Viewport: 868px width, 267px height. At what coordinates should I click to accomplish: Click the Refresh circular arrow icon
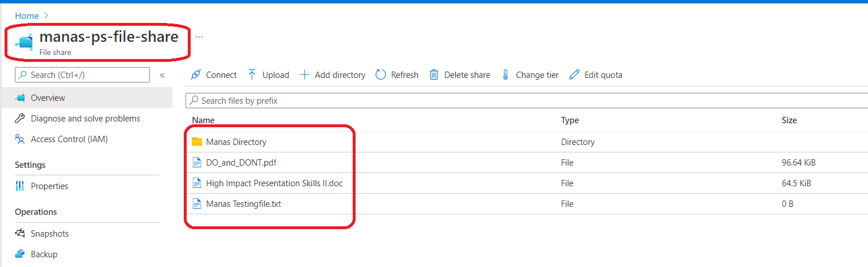click(x=381, y=75)
